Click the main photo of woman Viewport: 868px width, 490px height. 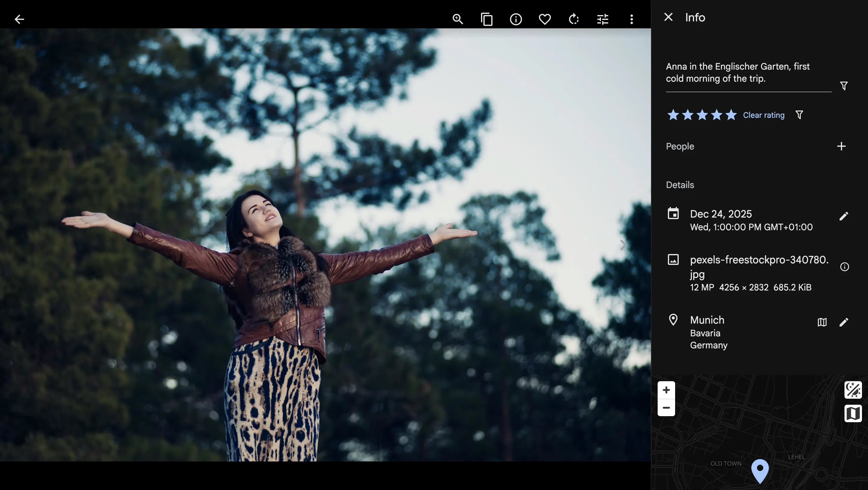325,245
